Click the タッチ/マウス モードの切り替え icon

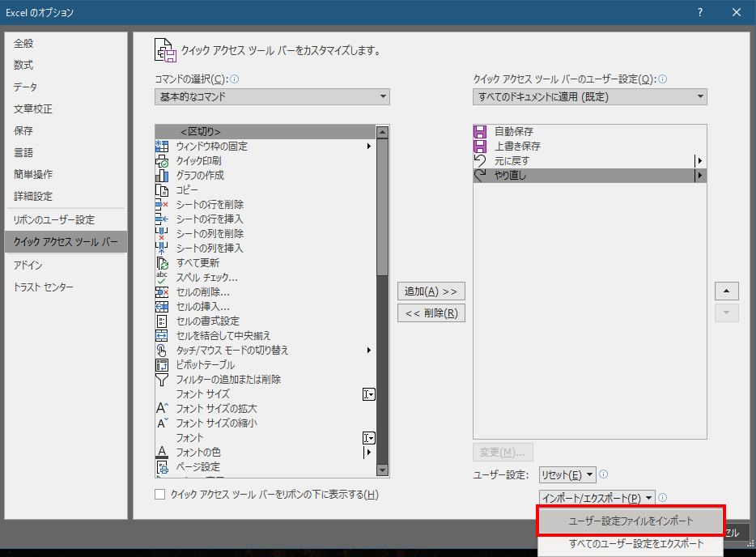point(162,350)
